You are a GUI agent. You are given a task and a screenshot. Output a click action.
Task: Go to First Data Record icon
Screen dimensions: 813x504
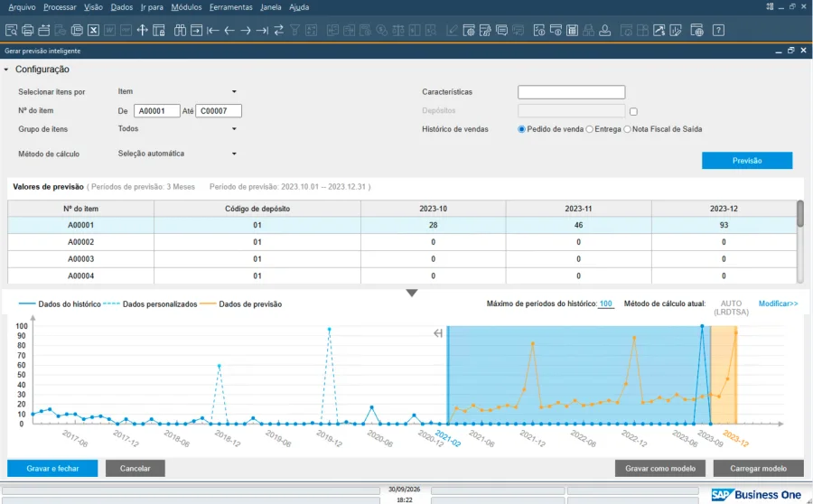(x=212, y=30)
